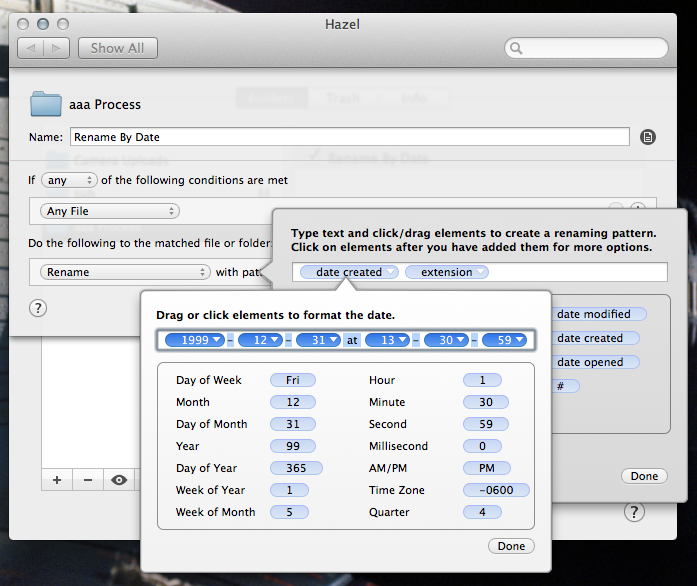The image size is (697, 586).
Task: Click the back arrow in Hazel toolbar
Action: tap(31, 48)
